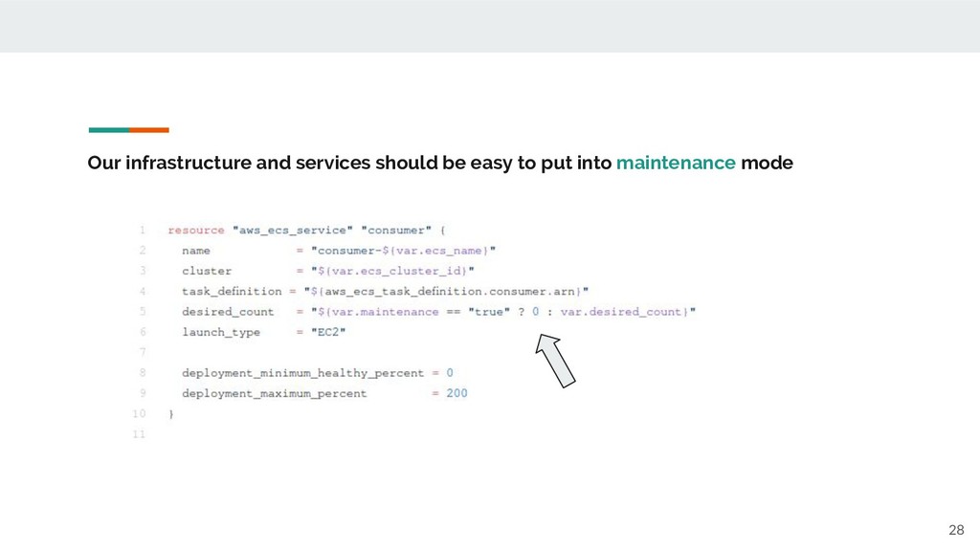This screenshot has height=551, width=980.
Task: Select the string "aws_ecs_service" in code
Action: coord(293,230)
